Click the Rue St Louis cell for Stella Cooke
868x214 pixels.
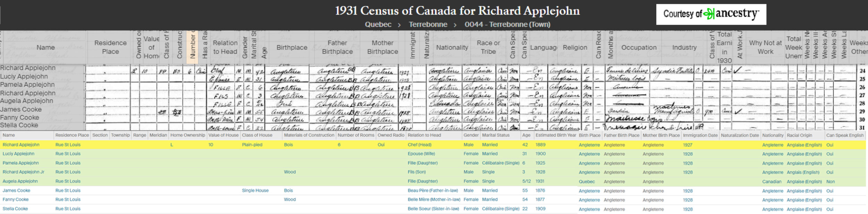(x=68, y=209)
